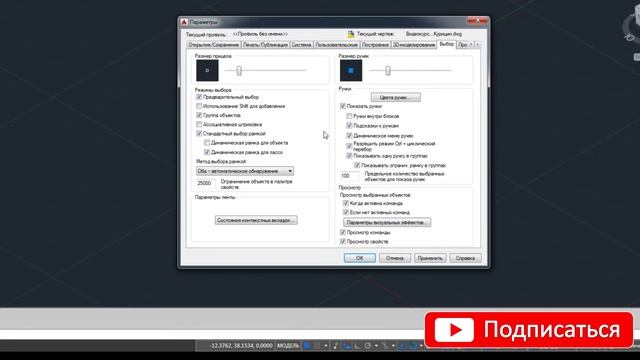The width and height of the screenshot is (640, 360).
Task: Click the coordinates readout in status bar
Action: click(x=240, y=346)
